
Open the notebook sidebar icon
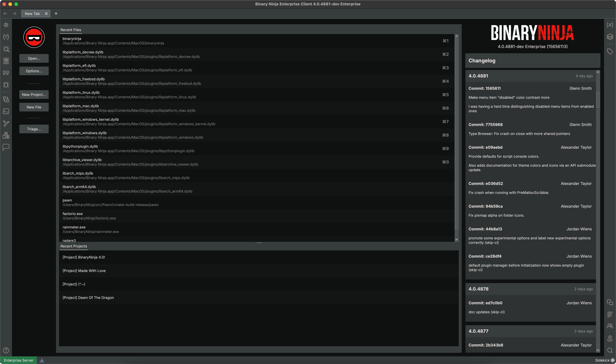[x=6, y=61]
